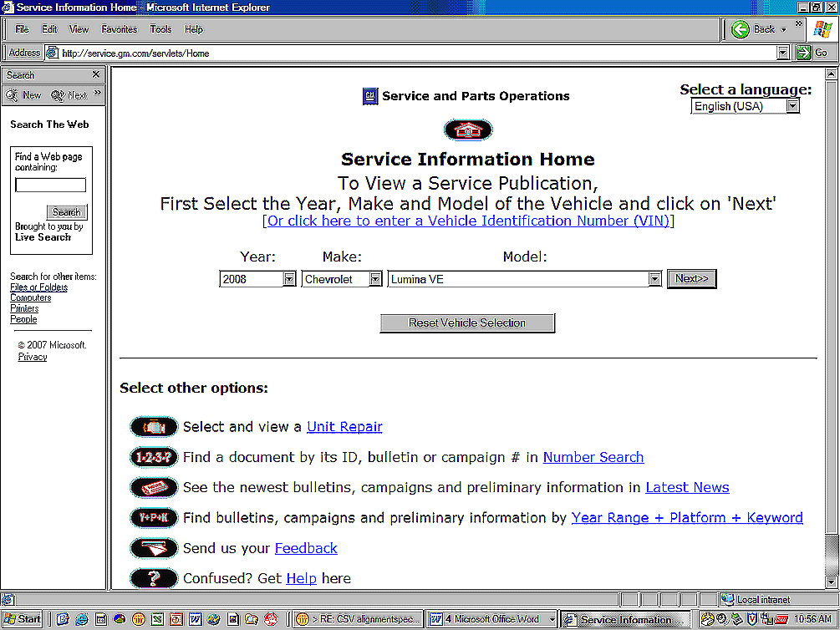Image resolution: width=840 pixels, height=630 pixels.
Task: Click Reset Vehicle Selection button
Action: (x=467, y=323)
